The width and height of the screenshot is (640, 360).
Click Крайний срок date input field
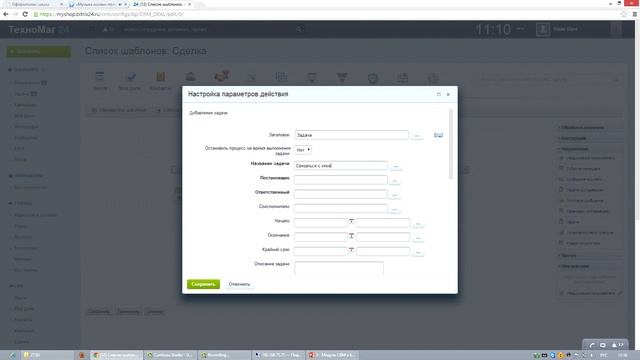click(x=320, y=251)
